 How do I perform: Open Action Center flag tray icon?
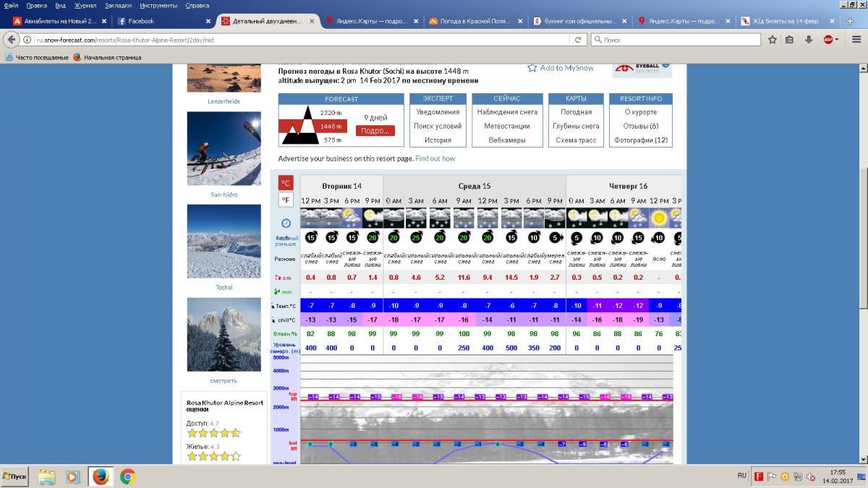[x=771, y=476]
